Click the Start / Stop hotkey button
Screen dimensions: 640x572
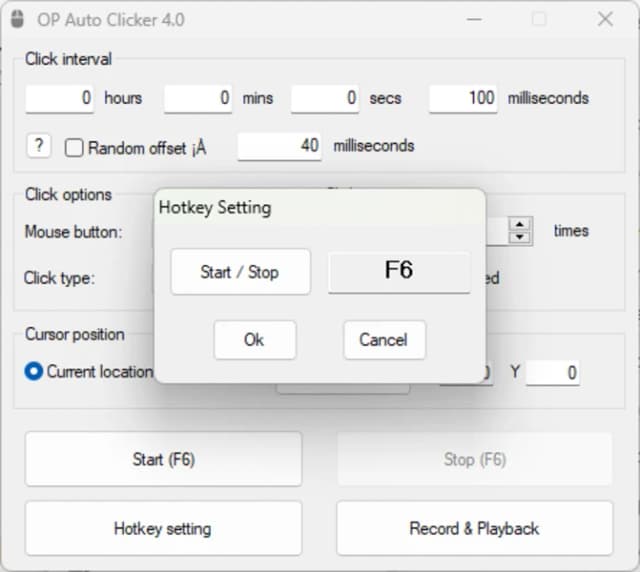pos(241,272)
